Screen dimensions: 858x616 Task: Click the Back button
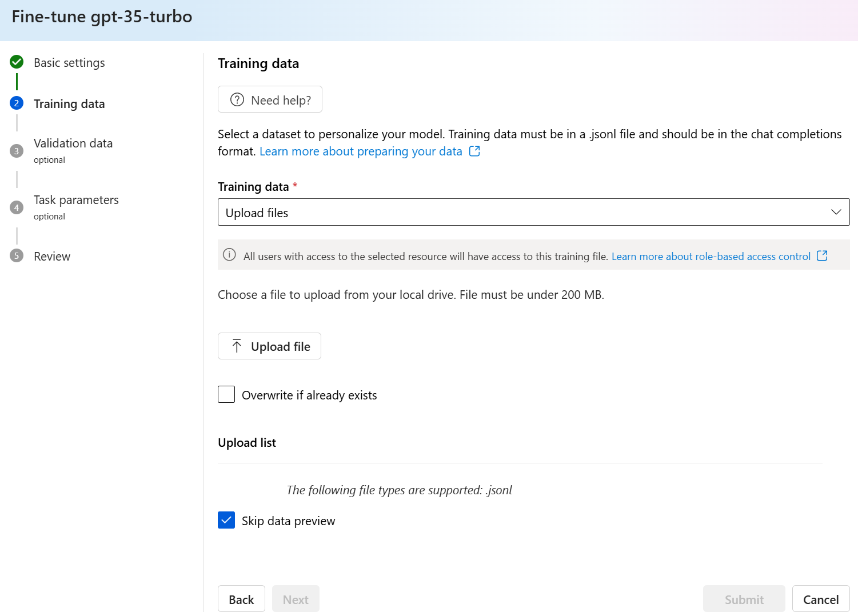tap(241, 598)
